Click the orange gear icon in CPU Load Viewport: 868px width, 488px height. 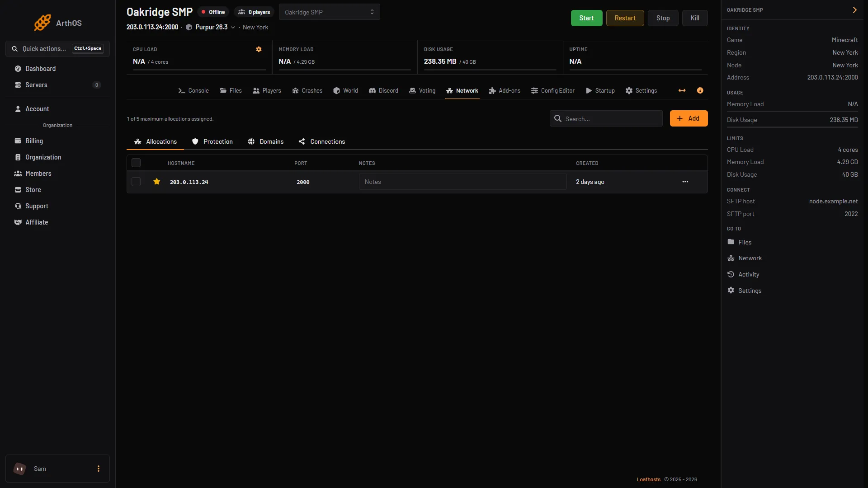click(259, 49)
